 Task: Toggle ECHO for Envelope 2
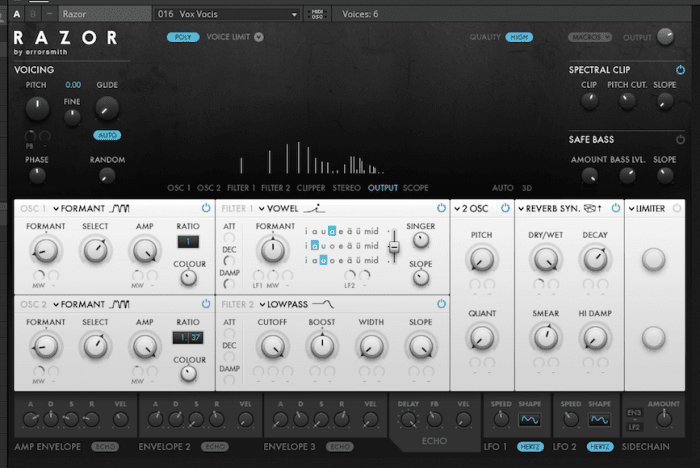[215, 447]
